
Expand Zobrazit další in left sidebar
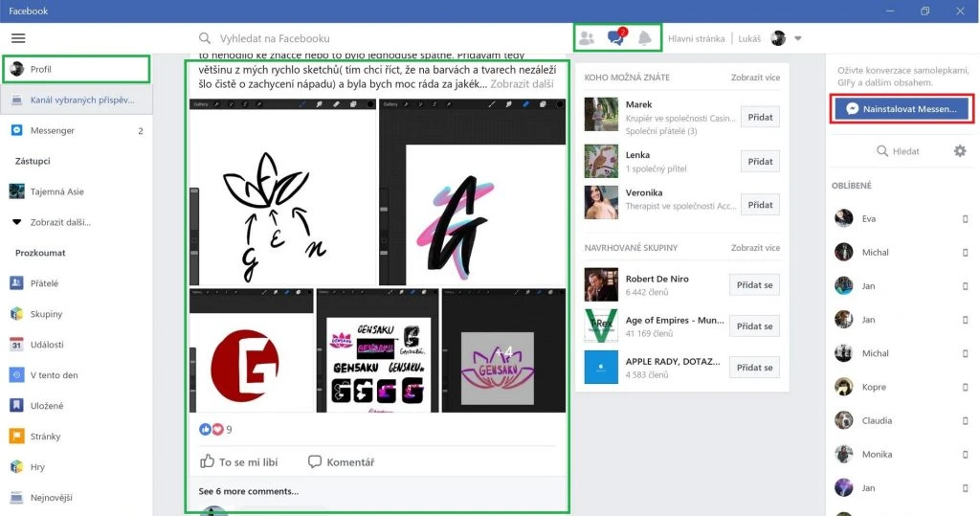coord(59,222)
